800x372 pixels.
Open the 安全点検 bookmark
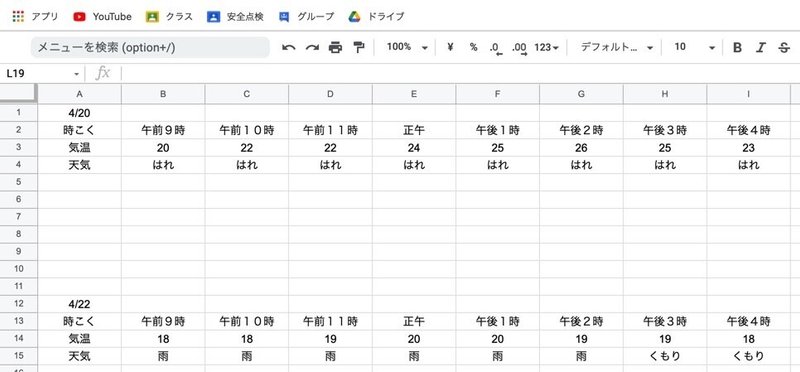[235, 16]
